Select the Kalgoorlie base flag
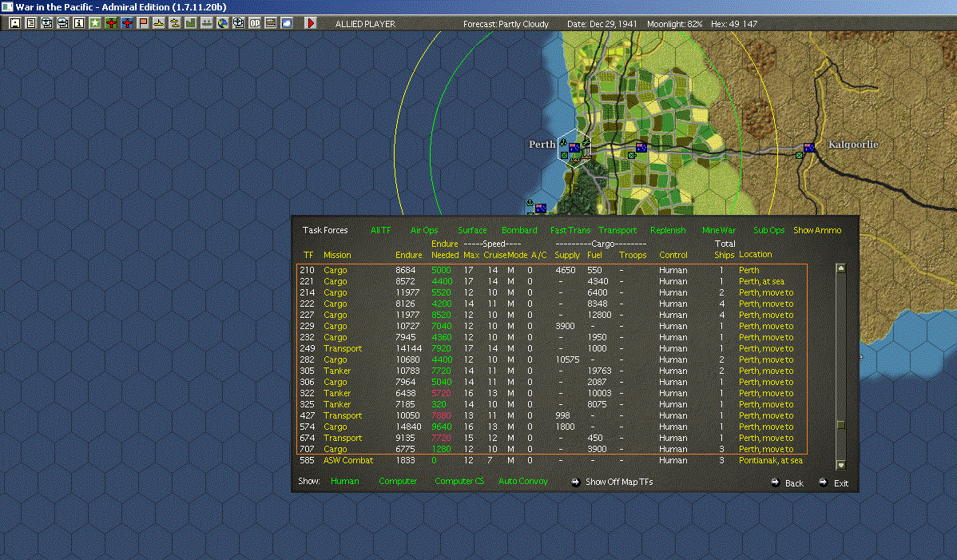 (x=809, y=147)
